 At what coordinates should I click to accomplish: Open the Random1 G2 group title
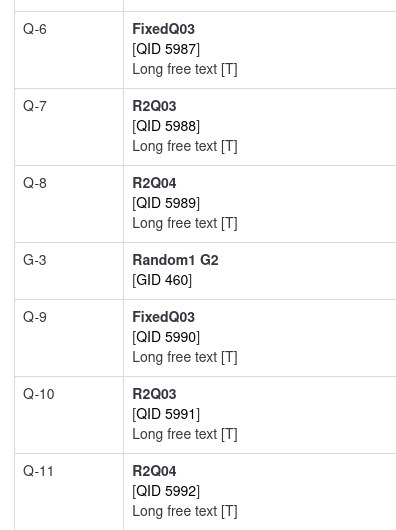coord(175,260)
